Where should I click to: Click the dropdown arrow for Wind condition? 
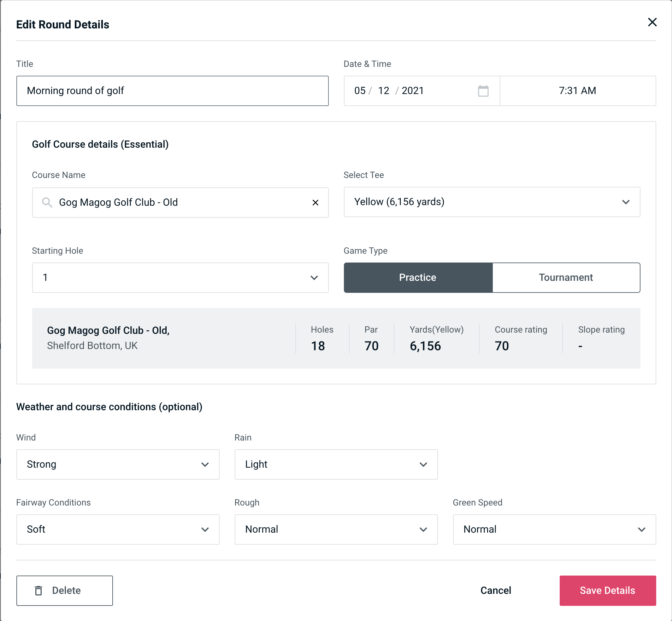pos(206,464)
